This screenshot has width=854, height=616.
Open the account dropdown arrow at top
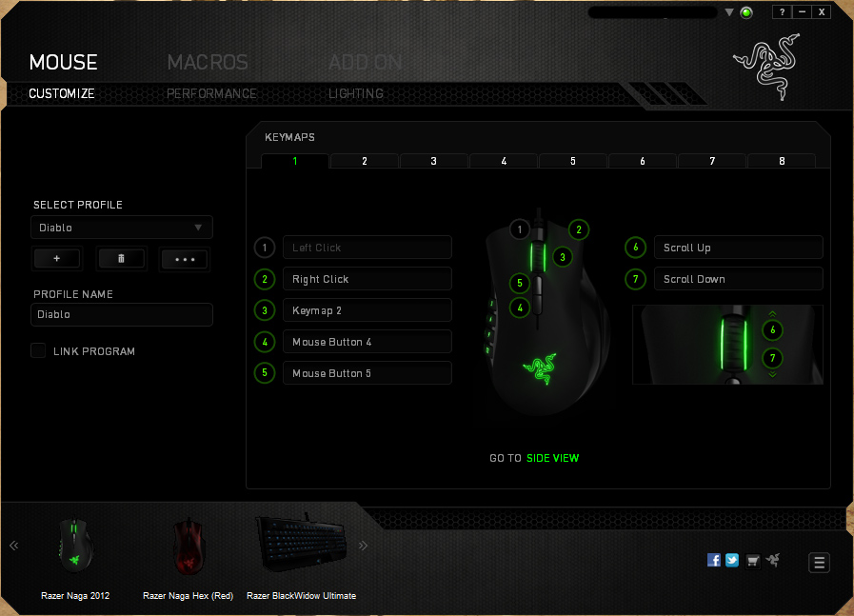point(729,12)
